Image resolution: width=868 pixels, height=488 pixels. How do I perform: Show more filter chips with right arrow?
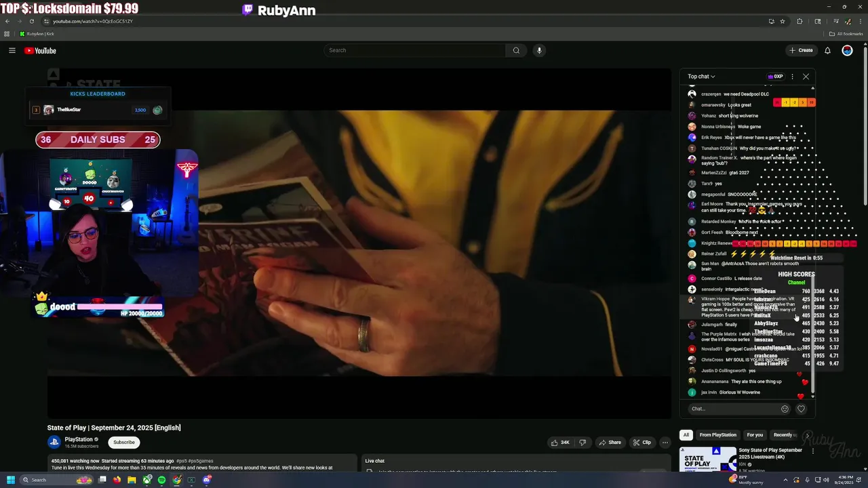point(807,434)
